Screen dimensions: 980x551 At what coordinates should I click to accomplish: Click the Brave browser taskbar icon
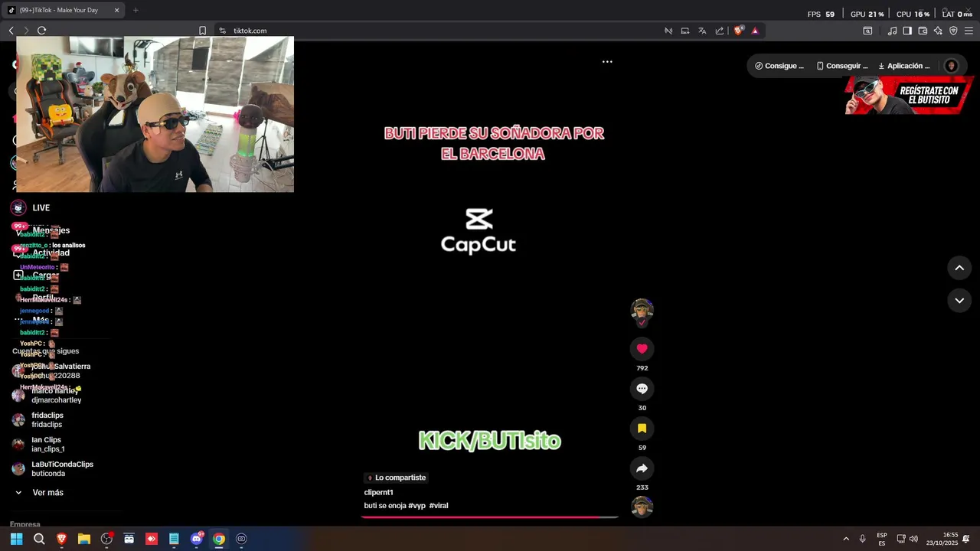click(61, 539)
